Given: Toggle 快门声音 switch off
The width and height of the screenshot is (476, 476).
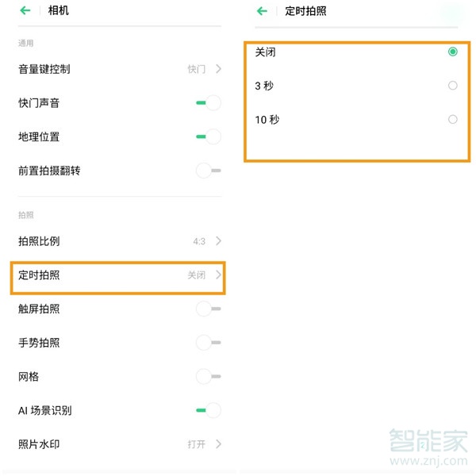Looking at the screenshot, I should pos(208,102).
